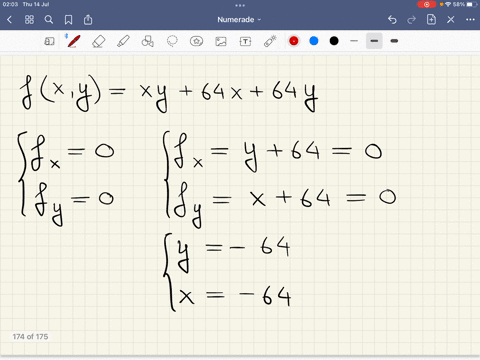Select the Lasso selection tool
The image size is (480, 360).
pyautogui.click(x=172, y=41)
